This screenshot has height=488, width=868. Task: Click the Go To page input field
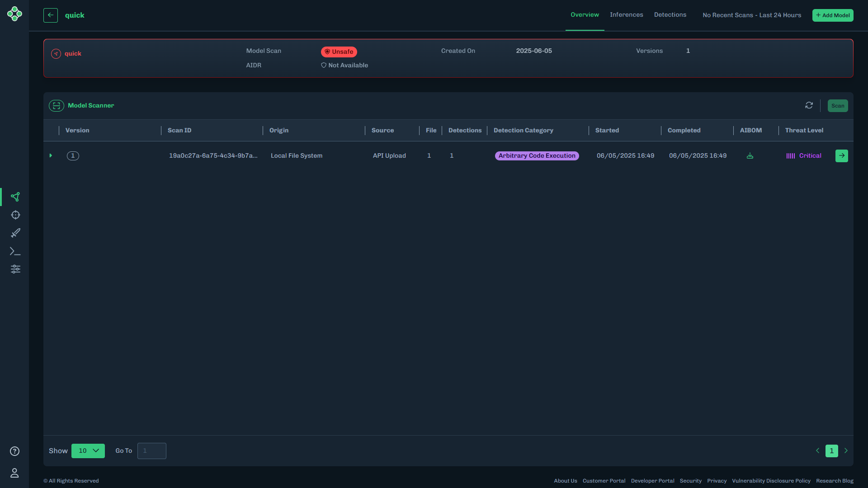152,451
